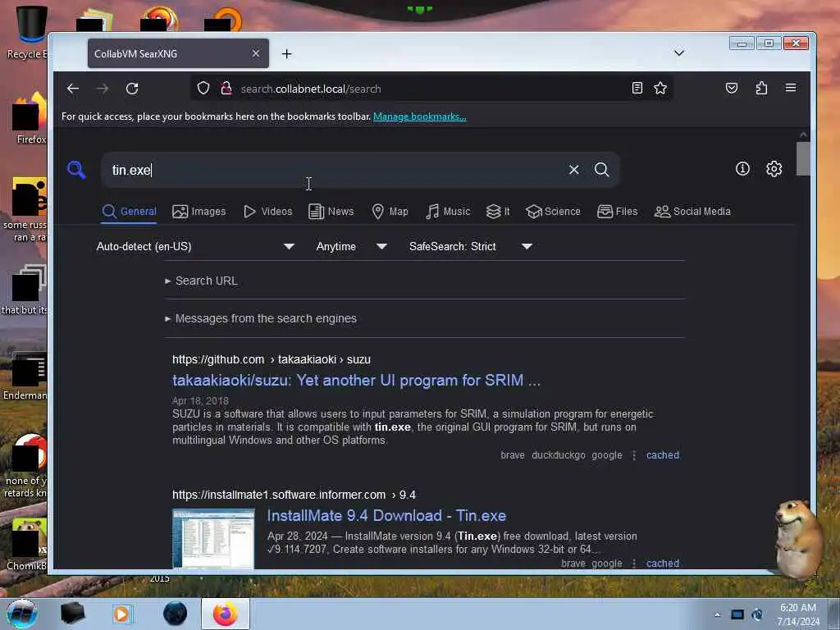Click the SearXNG magnifier logo
This screenshot has height=630, width=840.
pos(76,170)
